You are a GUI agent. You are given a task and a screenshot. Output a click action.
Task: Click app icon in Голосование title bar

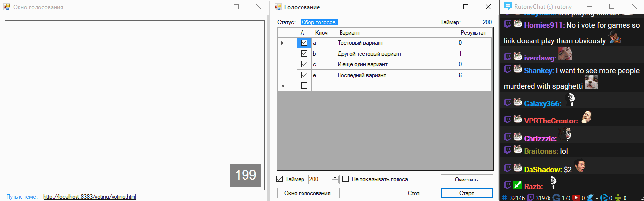pyautogui.click(x=278, y=7)
